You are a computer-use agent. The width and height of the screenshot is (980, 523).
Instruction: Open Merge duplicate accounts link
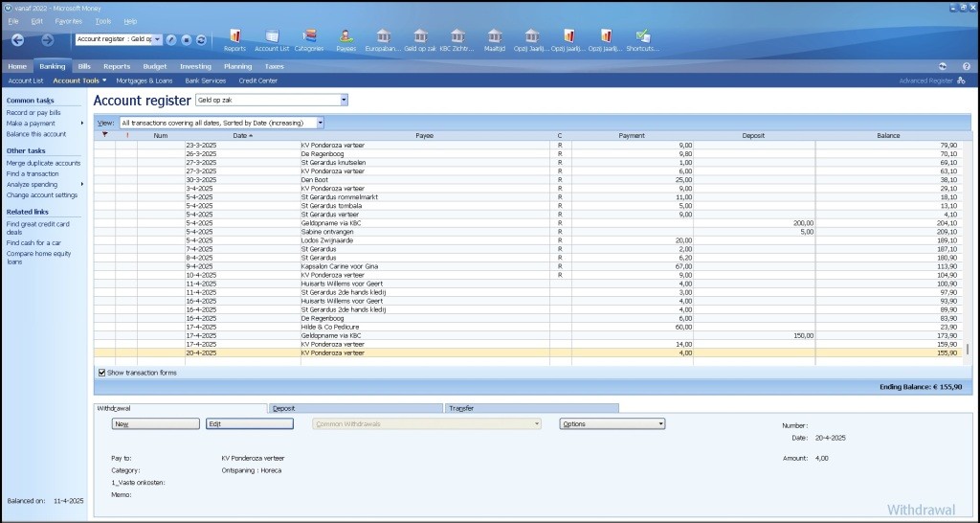click(43, 163)
